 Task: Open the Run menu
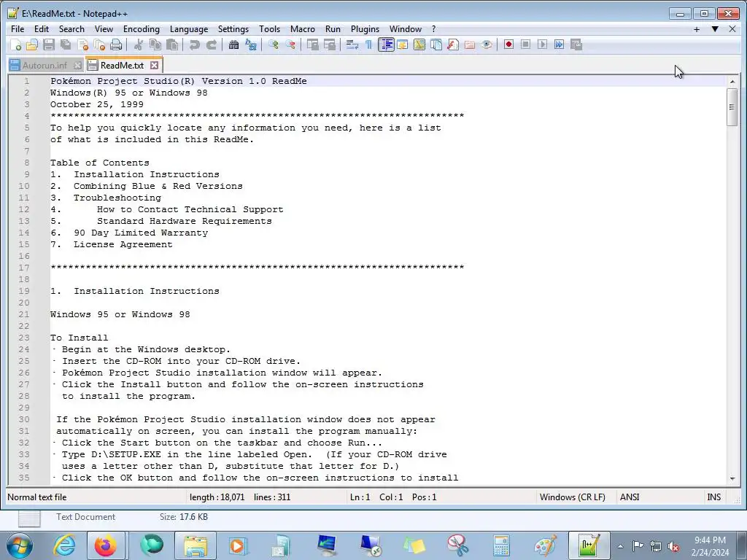point(333,29)
